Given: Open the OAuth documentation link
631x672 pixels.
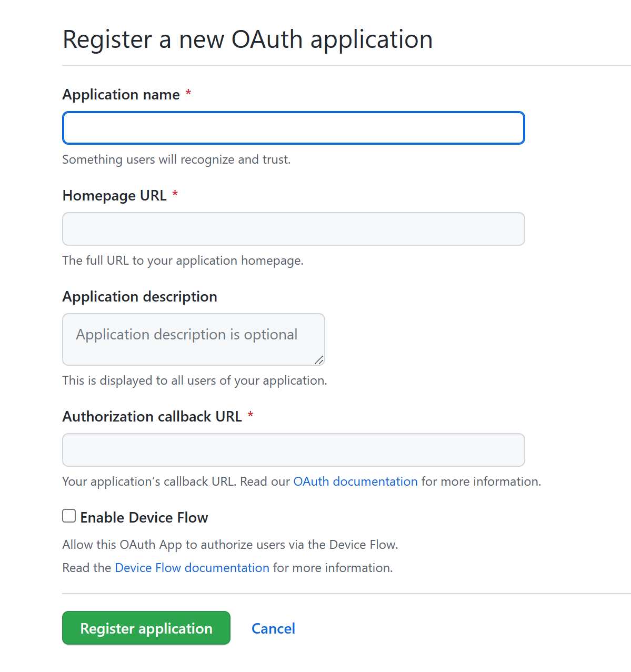Looking at the screenshot, I should tap(355, 482).
